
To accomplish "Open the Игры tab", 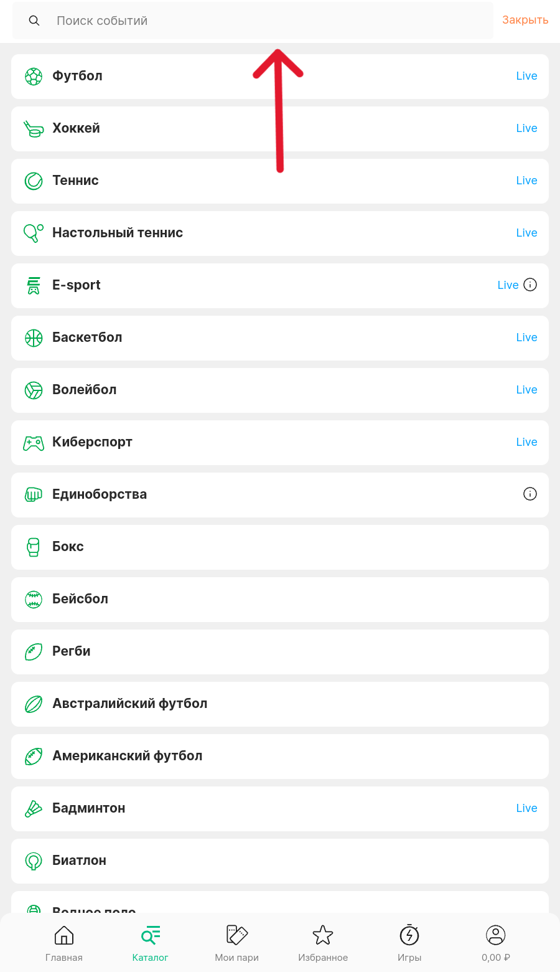I will click(409, 943).
